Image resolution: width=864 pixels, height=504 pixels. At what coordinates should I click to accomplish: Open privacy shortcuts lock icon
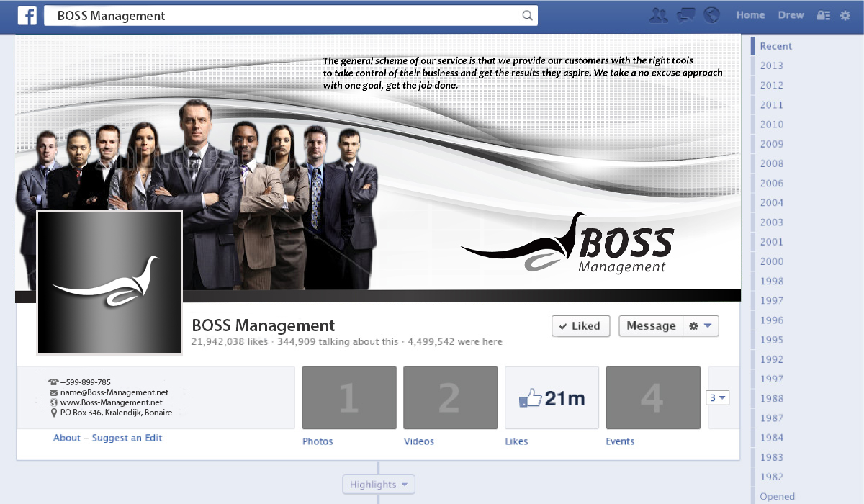coord(823,15)
